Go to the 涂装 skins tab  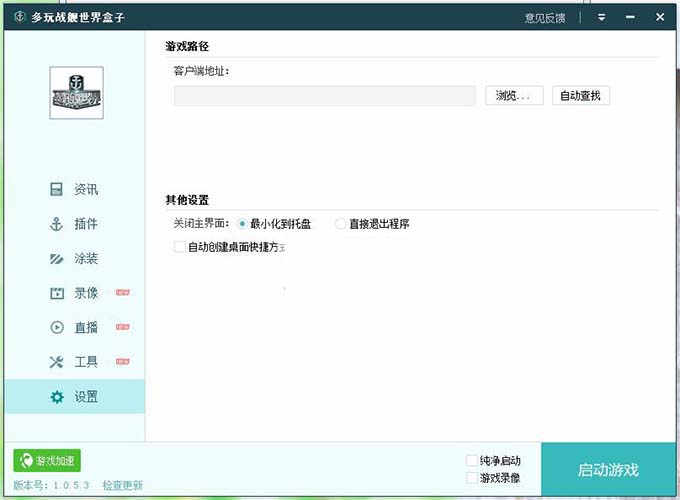click(x=86, y=258)
